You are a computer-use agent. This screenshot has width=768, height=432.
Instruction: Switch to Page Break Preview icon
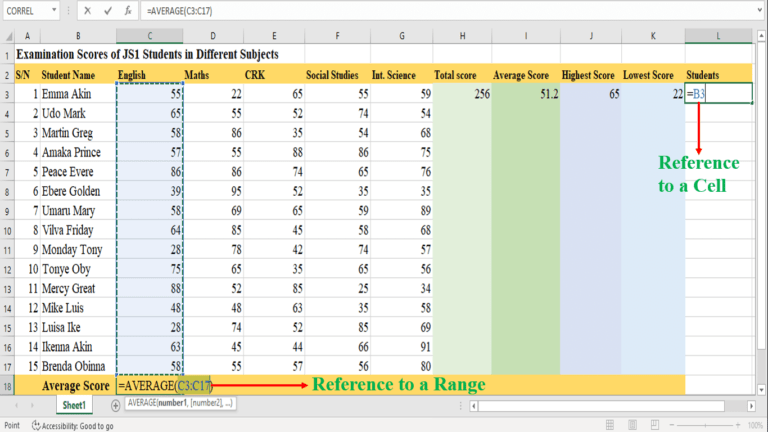(654, 425)
